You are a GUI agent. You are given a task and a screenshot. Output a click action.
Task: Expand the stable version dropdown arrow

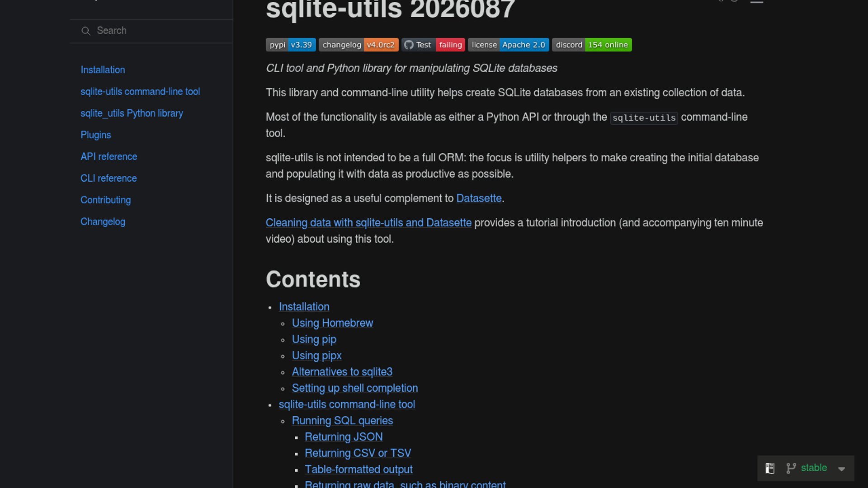pos(841,469)
